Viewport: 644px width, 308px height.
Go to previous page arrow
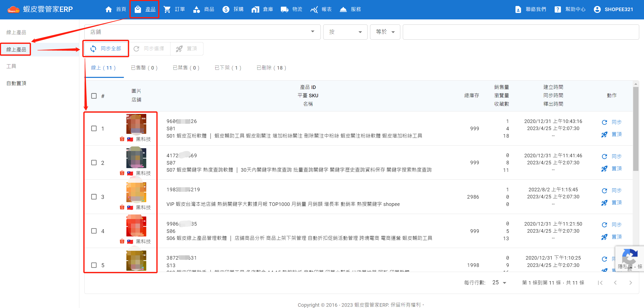point(615,283)
